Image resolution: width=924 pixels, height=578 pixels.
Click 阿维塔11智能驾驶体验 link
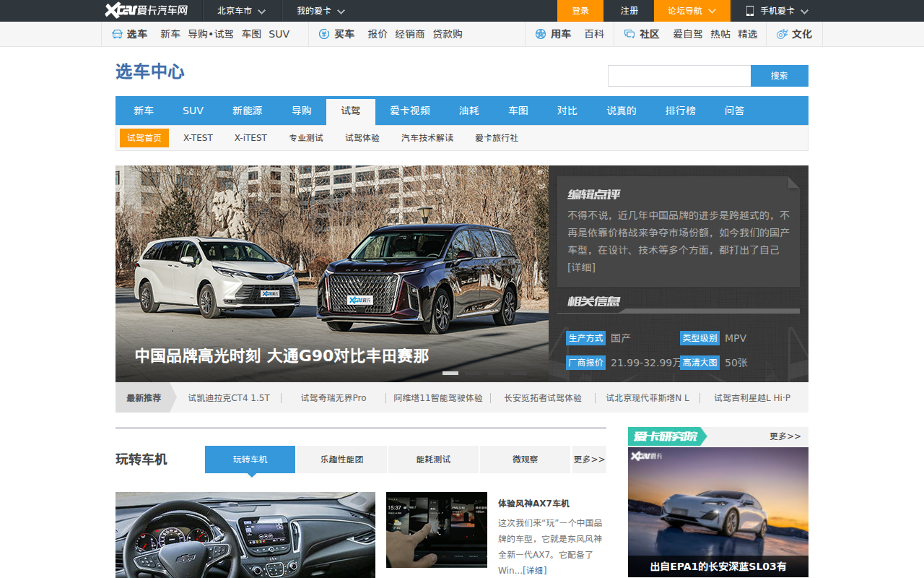click(438, 398)
